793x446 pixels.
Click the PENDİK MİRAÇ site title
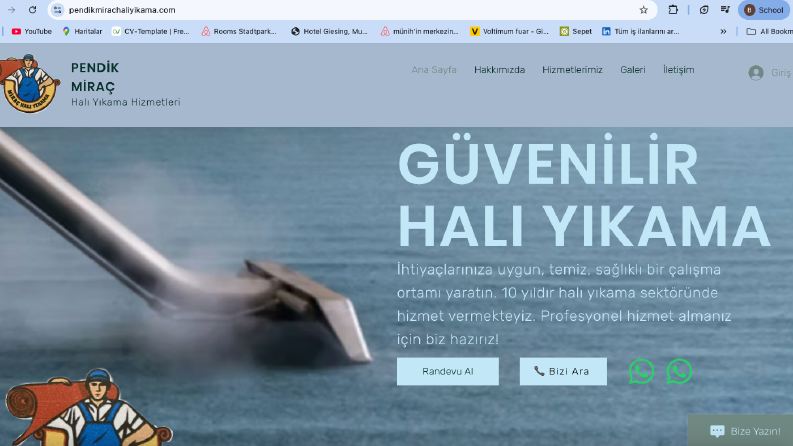click(x=95, y=77)
